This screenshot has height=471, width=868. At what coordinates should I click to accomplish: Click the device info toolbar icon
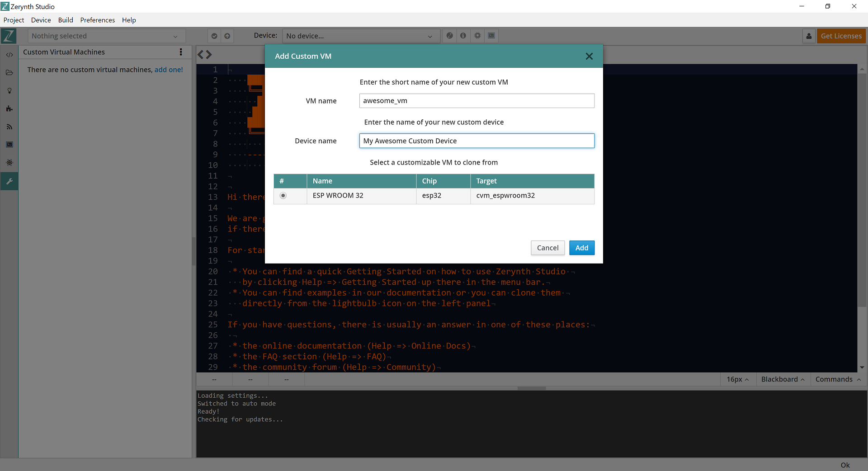pyautogui.click(x=463, y=35)
